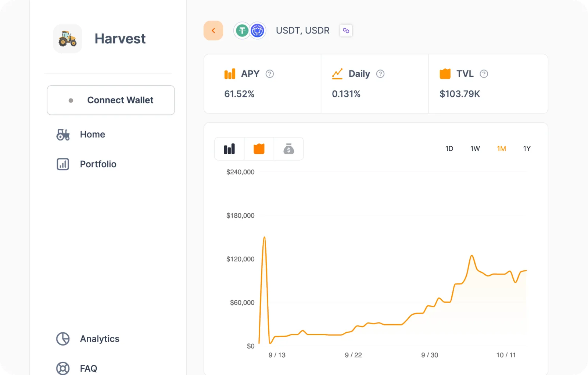Switch chart to APY bar view
Screen dimensions: 588x375
click(229, 149)
